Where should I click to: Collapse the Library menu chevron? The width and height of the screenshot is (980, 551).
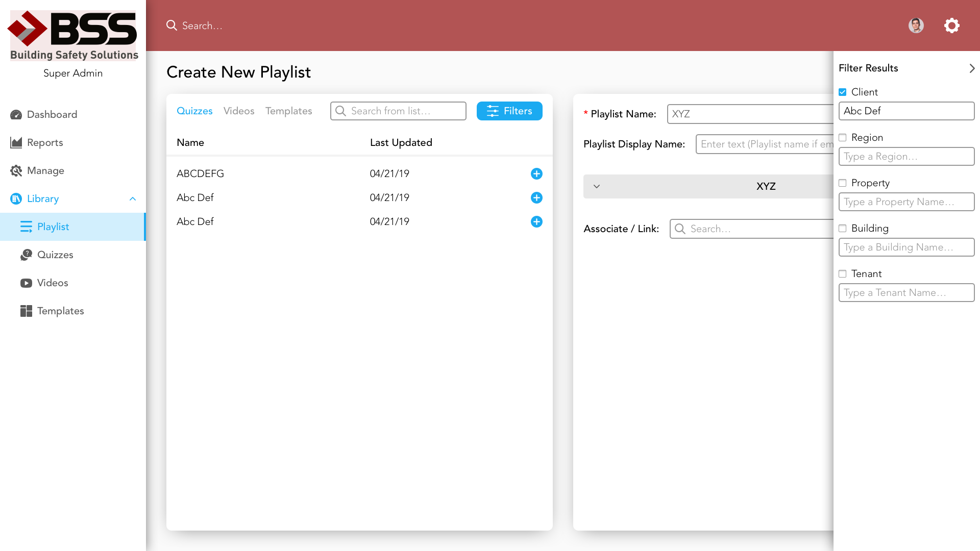pos(133,199)
